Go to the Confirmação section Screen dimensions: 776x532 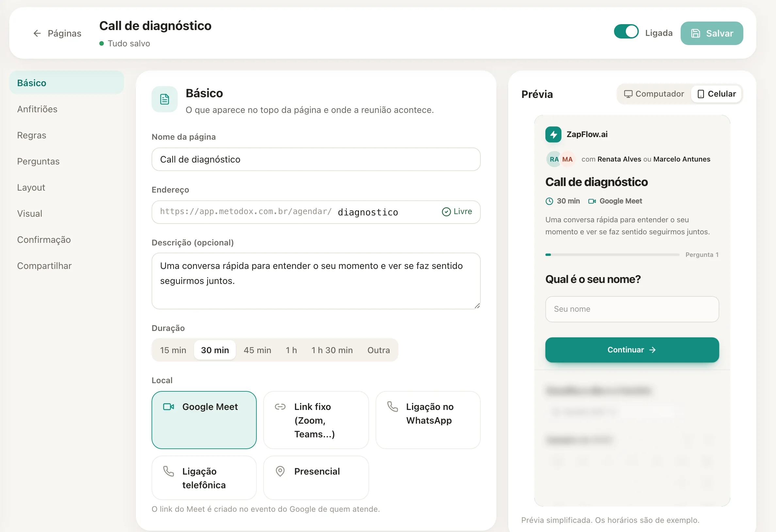(x=66, y=240)
